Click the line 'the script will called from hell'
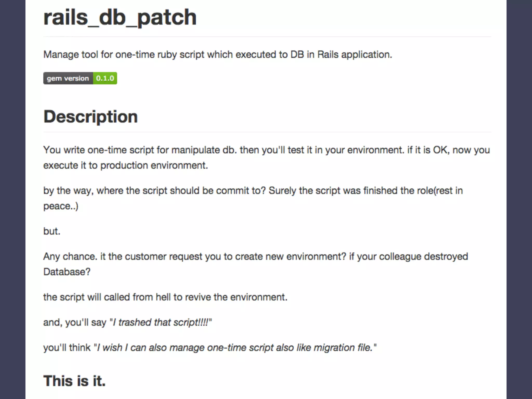532x399 pixels. (165, 297)
